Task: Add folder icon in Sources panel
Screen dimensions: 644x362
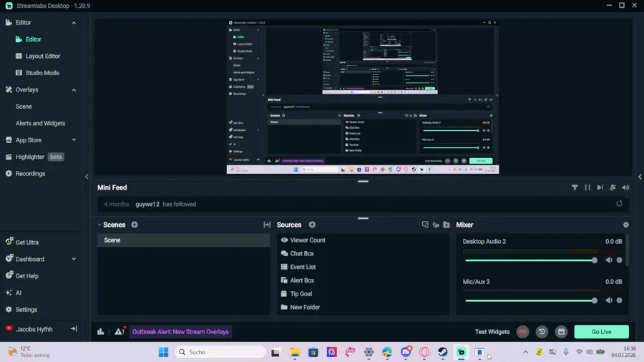Action: pyautogui.click(x=447, y=225)
